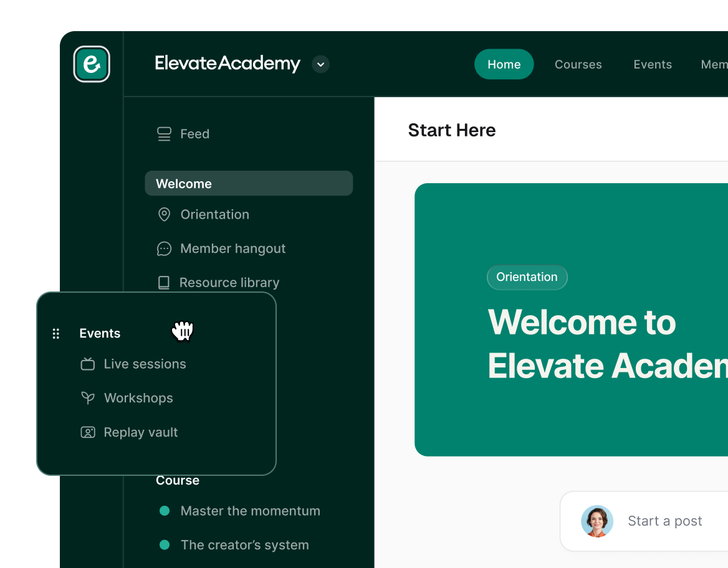The image size is (728, 568).
Task: Click the Live sessions TV icon
Action: point(87,364)
